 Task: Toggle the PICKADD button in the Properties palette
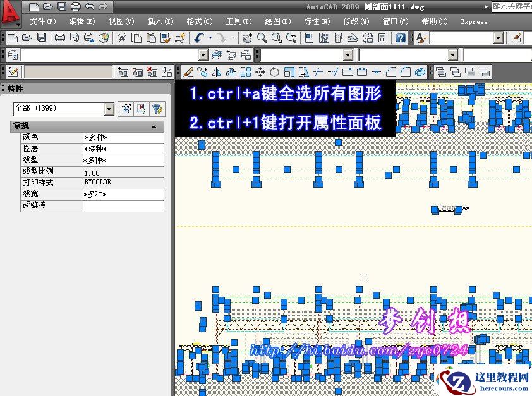(x=125, y=109)
